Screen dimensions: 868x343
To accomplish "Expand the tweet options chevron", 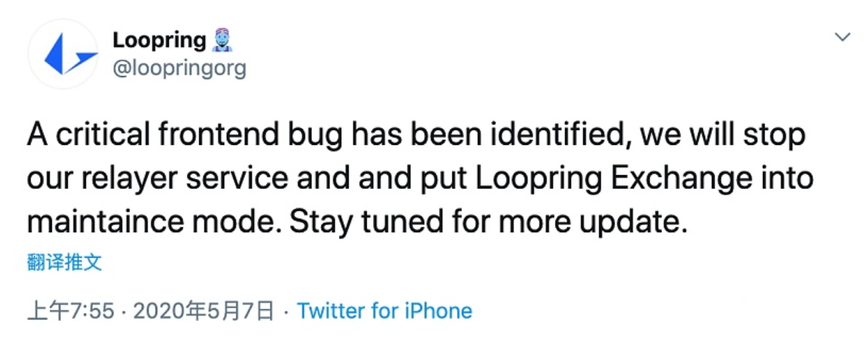I will [x=842, y=36].
